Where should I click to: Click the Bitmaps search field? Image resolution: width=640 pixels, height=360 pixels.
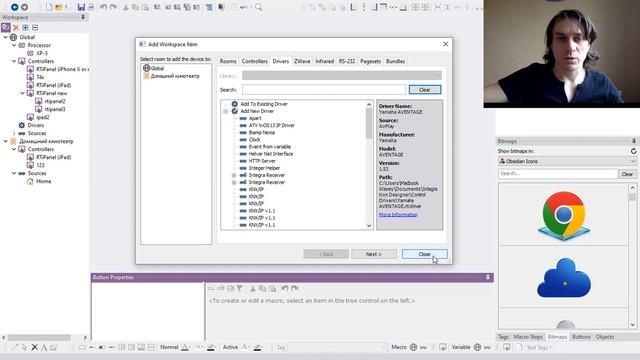click(558, 174)
